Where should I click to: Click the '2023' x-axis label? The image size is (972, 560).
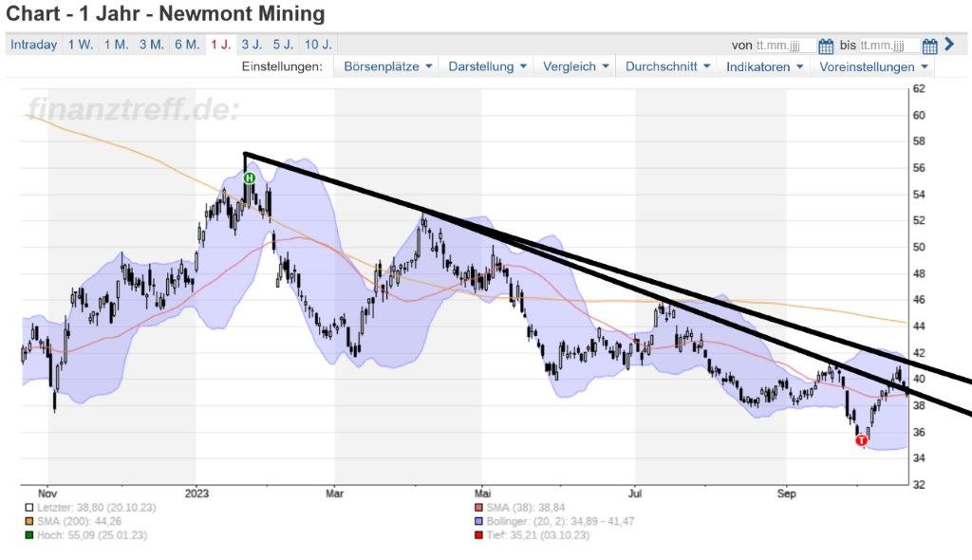(x=196, y=494)
